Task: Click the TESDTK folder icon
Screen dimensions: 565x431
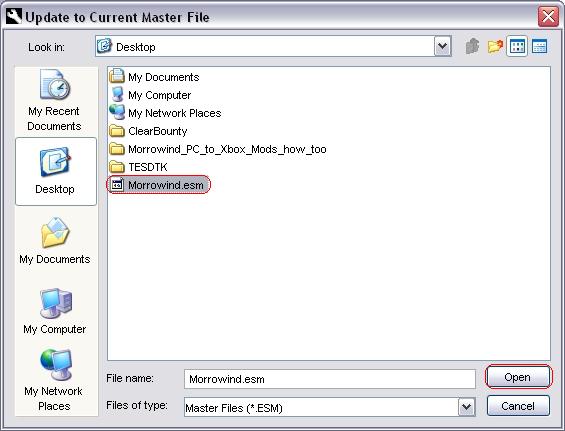Action: coord(117,167)
